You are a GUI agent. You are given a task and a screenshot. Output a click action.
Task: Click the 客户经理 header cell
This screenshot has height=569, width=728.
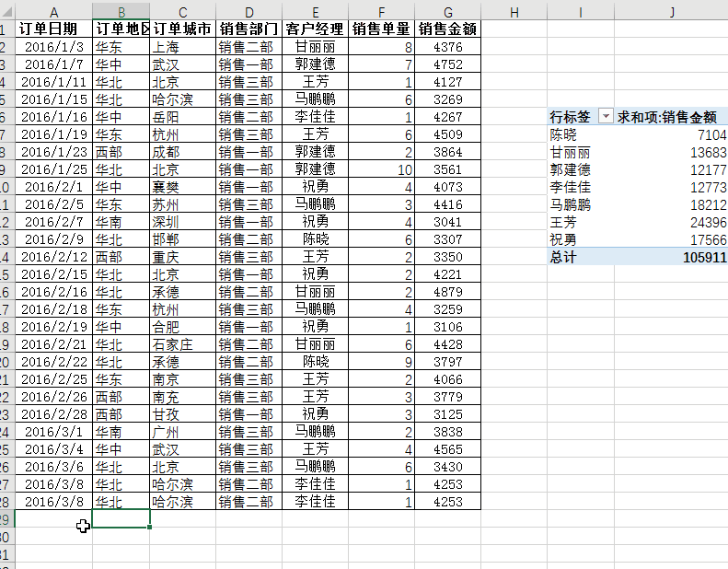(x=316, y=29)
